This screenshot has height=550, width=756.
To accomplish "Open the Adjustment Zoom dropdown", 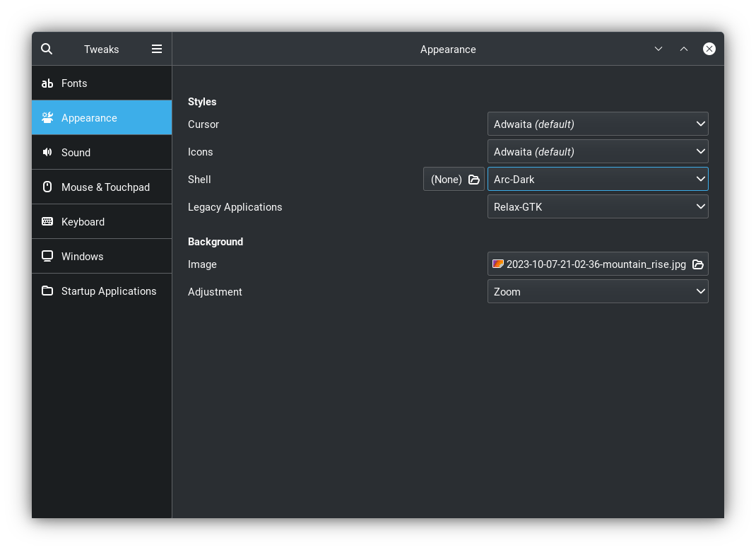I will pos(598,291).
